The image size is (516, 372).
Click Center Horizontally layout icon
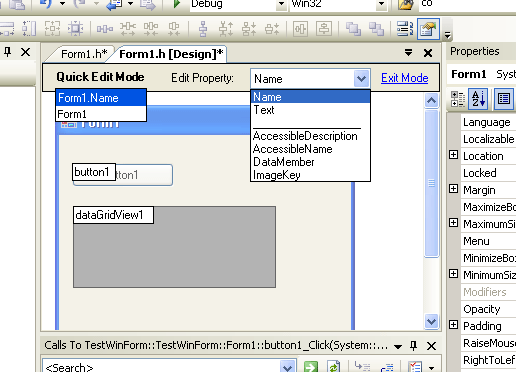300,29
